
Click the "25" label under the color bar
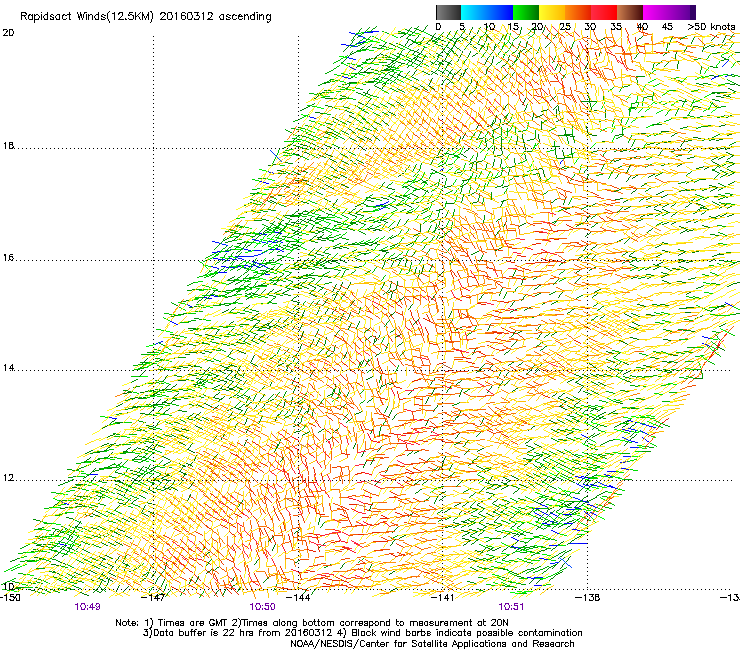[x=564, y=26]
